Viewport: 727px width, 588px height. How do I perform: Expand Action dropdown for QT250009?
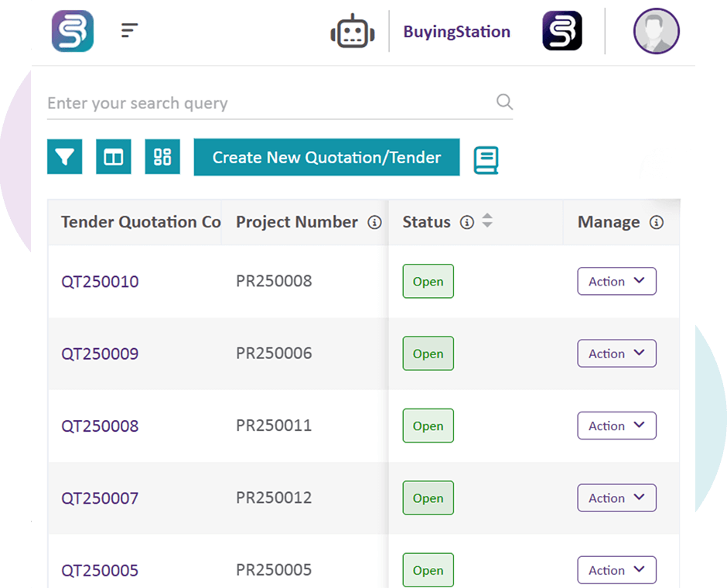[x=616, y=354]
